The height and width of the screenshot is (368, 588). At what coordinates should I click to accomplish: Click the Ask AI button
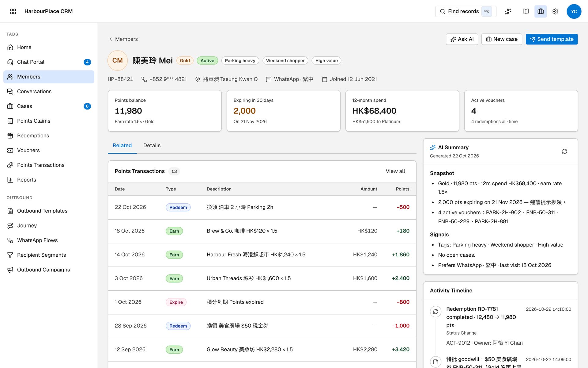pos(462,39)
